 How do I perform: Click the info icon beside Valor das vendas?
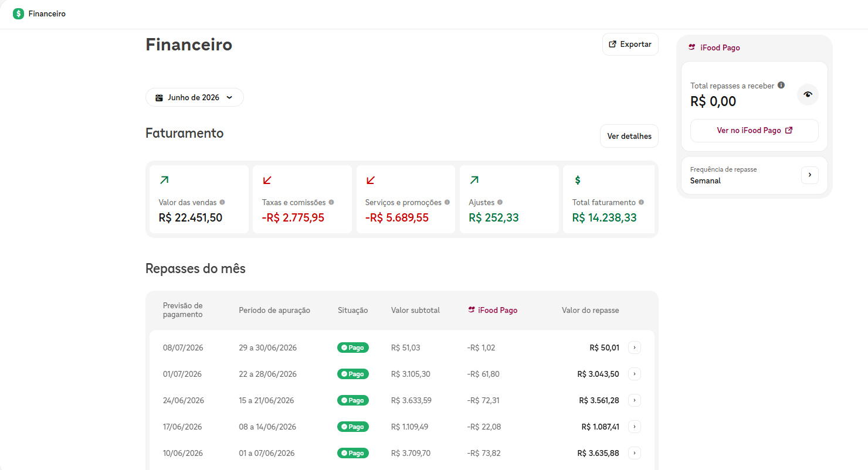[222, 202]
